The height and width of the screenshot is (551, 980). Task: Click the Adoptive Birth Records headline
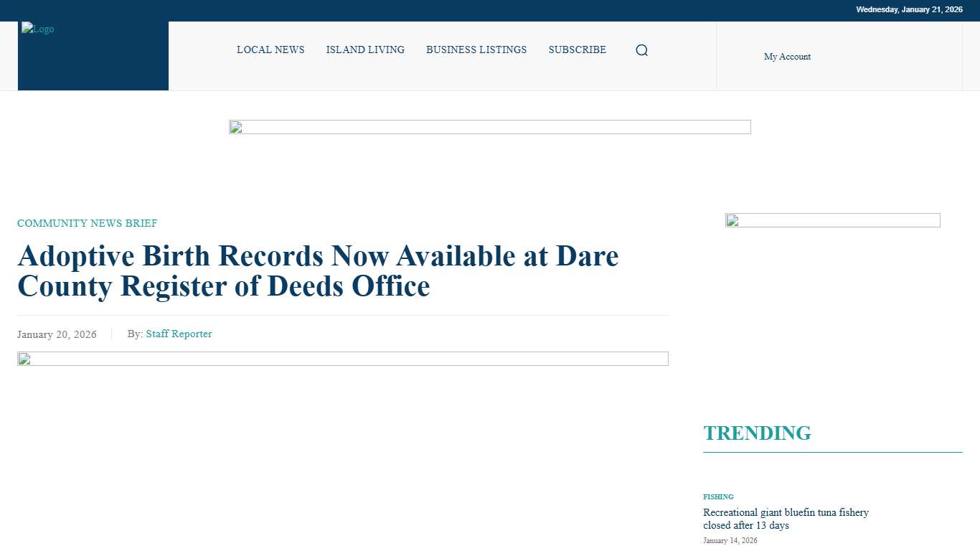pos(318,271)
